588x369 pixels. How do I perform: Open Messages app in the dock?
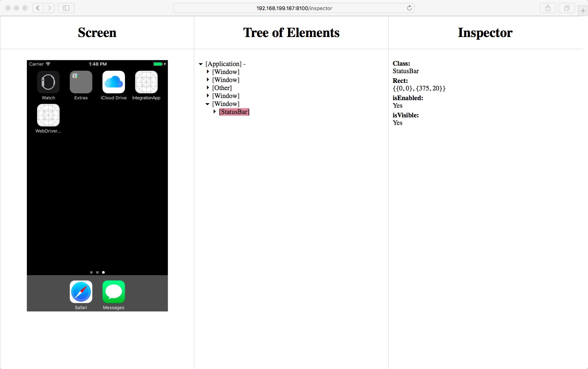(114, 292)
